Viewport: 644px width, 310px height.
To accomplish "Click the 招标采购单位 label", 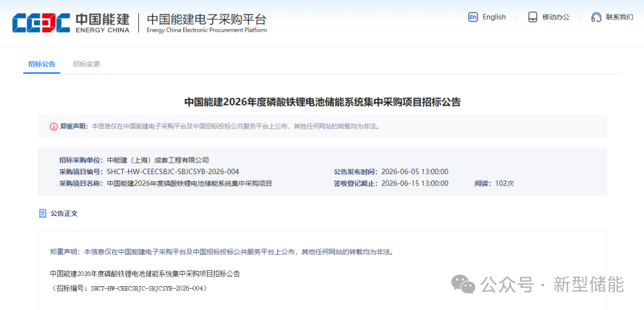I will point(81,160).
